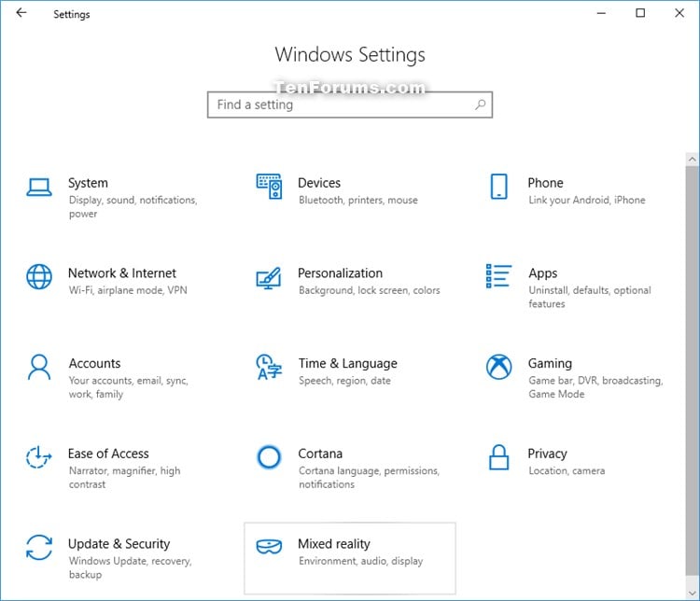700x601 pixels.
Task: Click the scrollbar up arrow
Action: (692, 159)
